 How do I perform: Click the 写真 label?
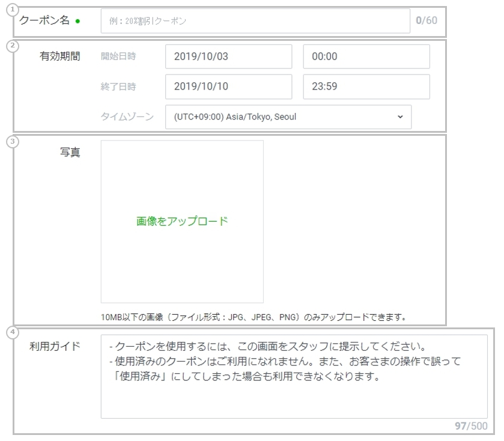click(70, 152)
